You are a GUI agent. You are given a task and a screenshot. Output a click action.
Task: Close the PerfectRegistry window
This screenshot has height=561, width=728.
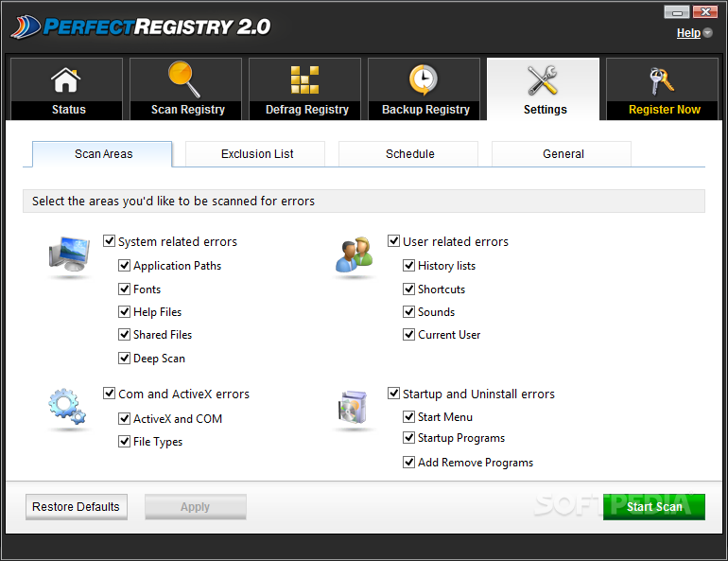(705, 12)
